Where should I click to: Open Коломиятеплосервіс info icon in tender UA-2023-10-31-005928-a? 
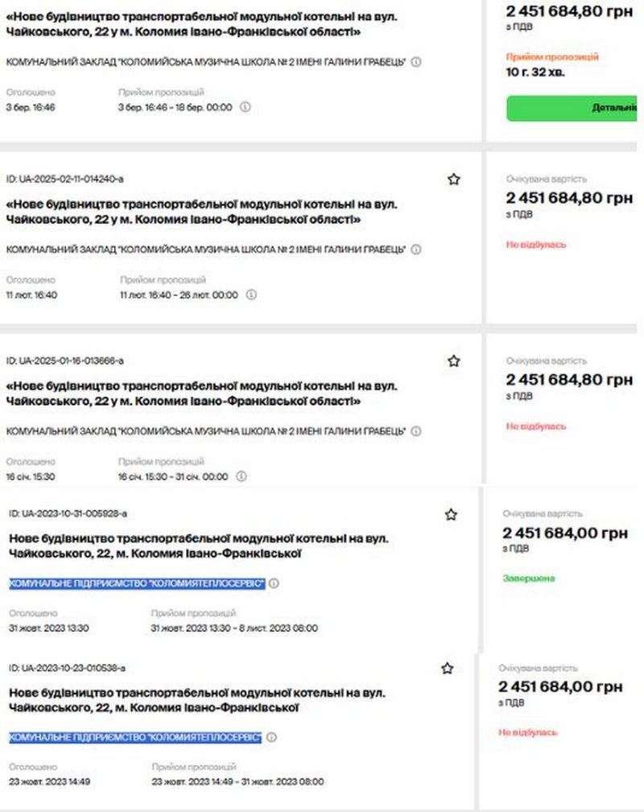pos(274,583)
